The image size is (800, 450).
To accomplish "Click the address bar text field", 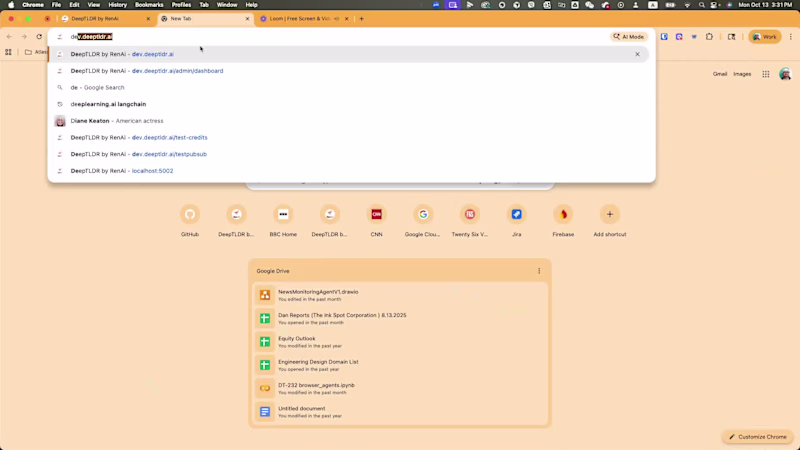I will click(337, 37).
